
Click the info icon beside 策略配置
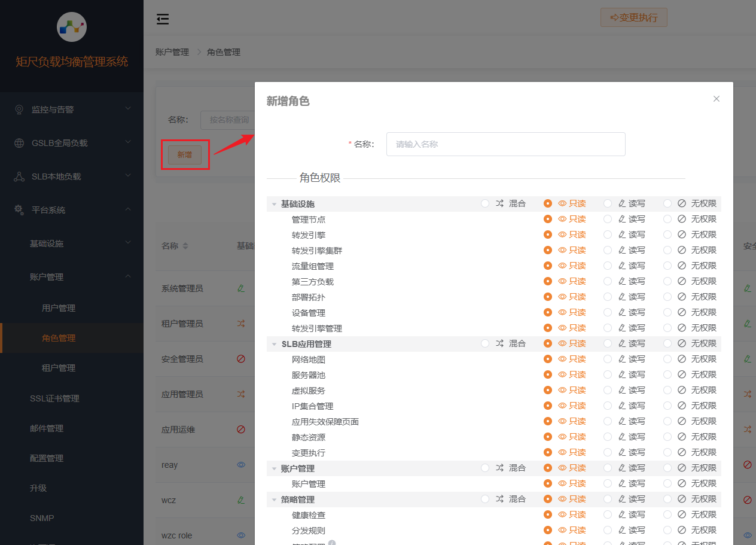point(332,543)
